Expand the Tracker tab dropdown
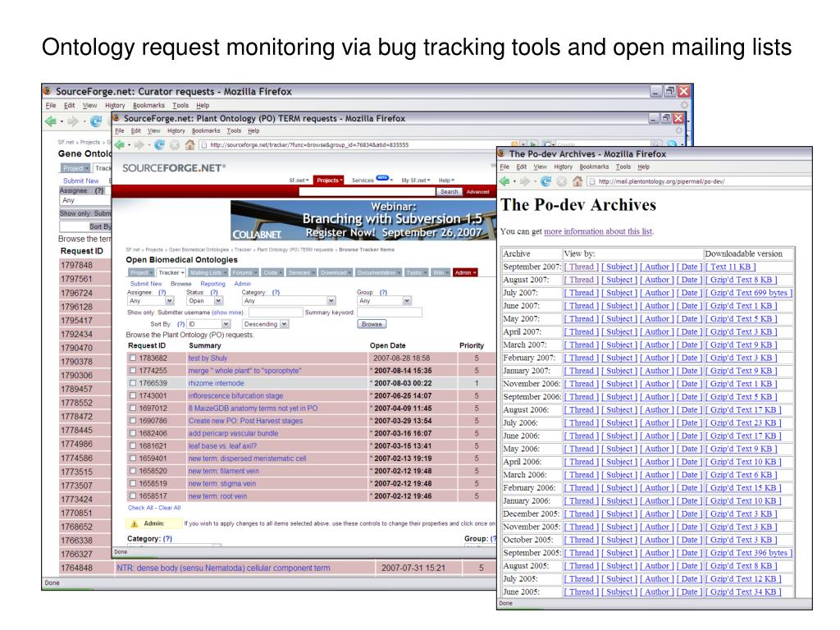840x630 pixels. [171, 272]
